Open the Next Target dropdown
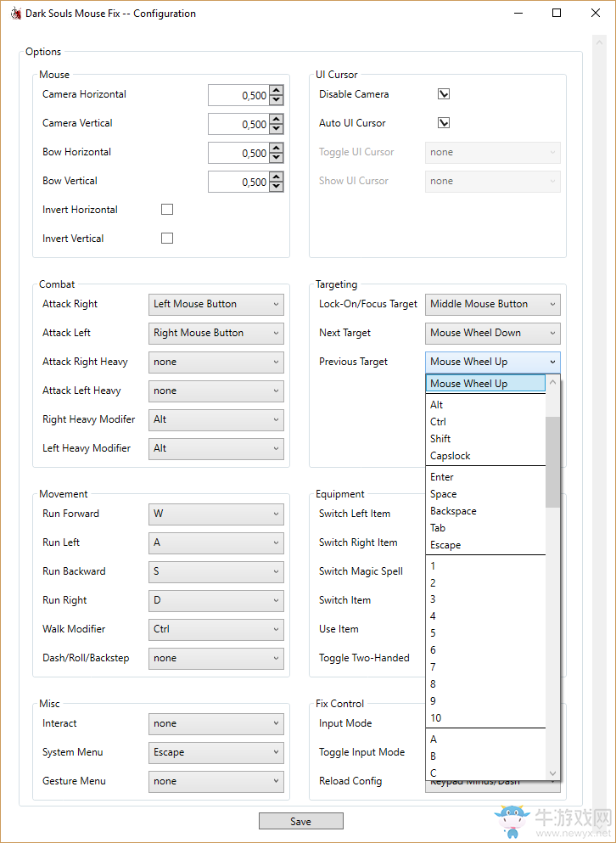The height and width of the screenshot is (843, 616). tap(493, 334)
